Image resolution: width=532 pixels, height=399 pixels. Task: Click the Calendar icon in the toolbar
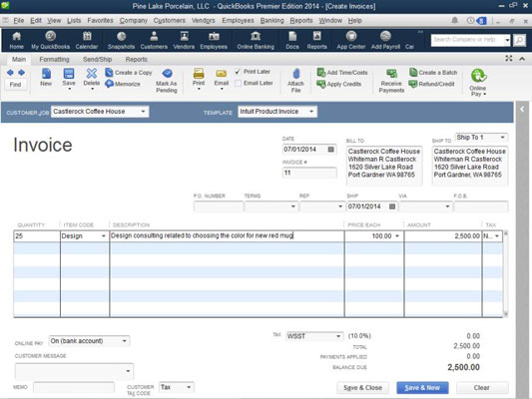coord(87,36)
